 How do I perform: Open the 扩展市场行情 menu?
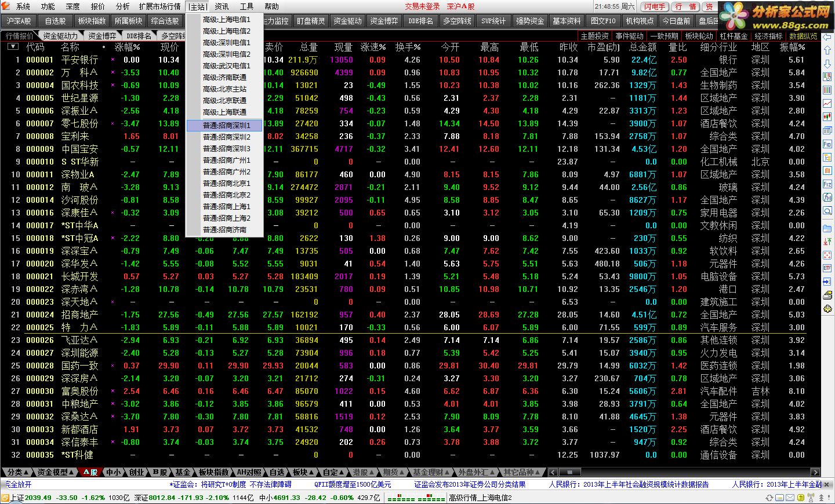tap(159, 6)
